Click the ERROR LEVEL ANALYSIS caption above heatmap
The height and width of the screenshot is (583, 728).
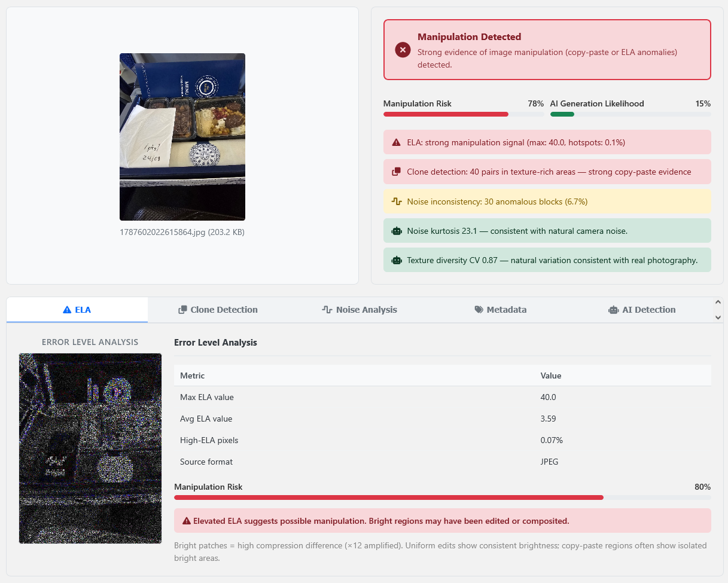pyautogui.click(x=90, y=342)
